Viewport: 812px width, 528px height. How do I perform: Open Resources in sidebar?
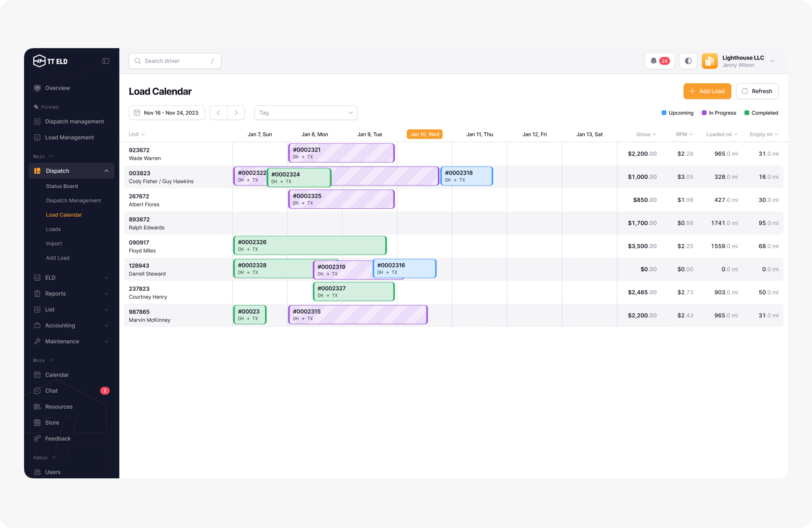59,407
